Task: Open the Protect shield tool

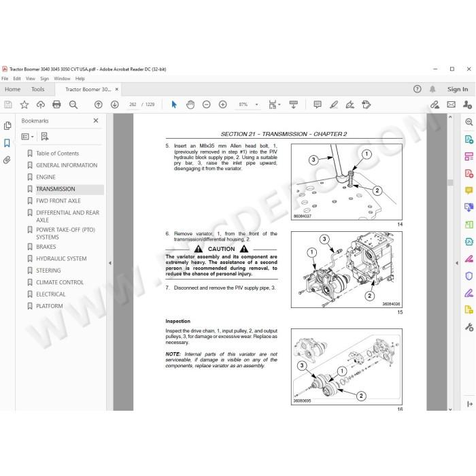Action: 469,275
